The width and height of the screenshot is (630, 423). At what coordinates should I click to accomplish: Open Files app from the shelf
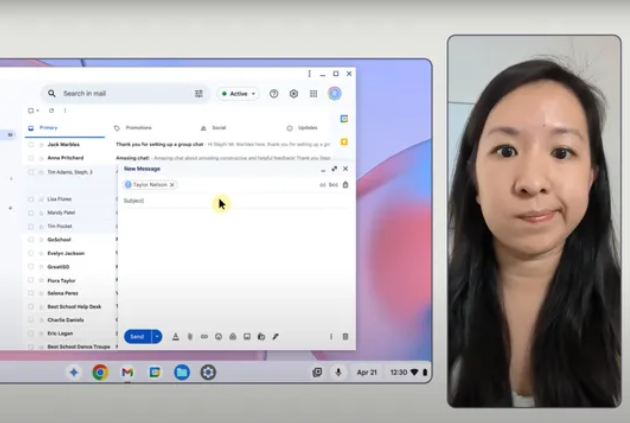click(x=182, y=372)
